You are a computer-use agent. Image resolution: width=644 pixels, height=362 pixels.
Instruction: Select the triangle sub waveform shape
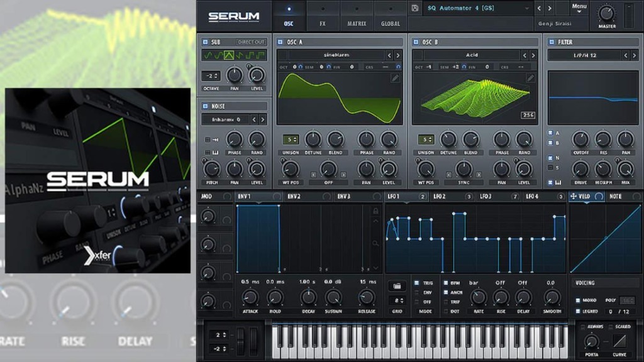click(229, 55)
